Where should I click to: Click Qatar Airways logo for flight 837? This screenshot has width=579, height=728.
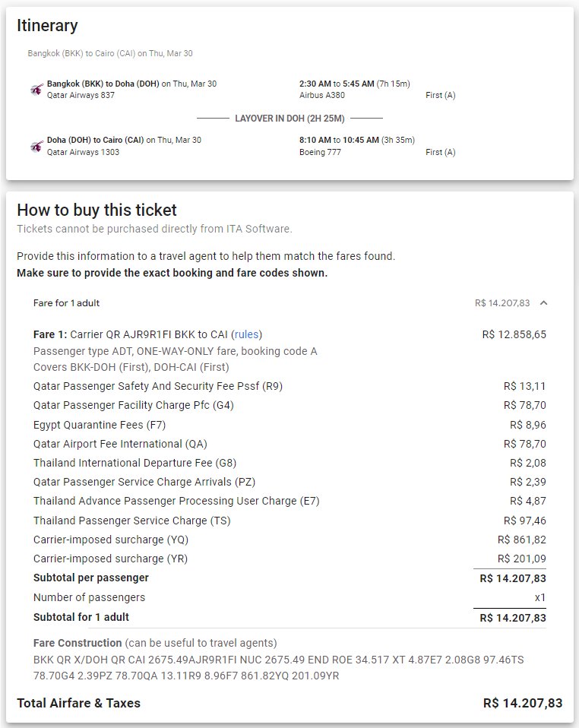click(36, 89)
